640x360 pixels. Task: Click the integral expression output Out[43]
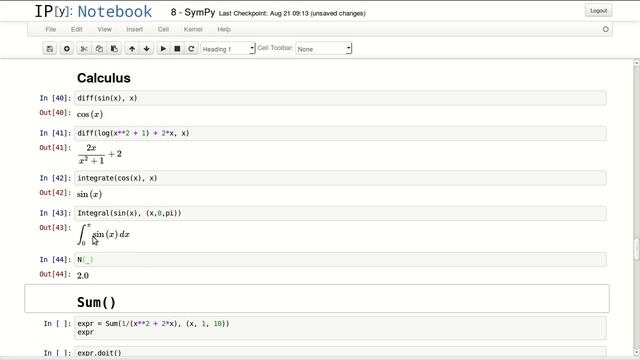tap(104, 234)
